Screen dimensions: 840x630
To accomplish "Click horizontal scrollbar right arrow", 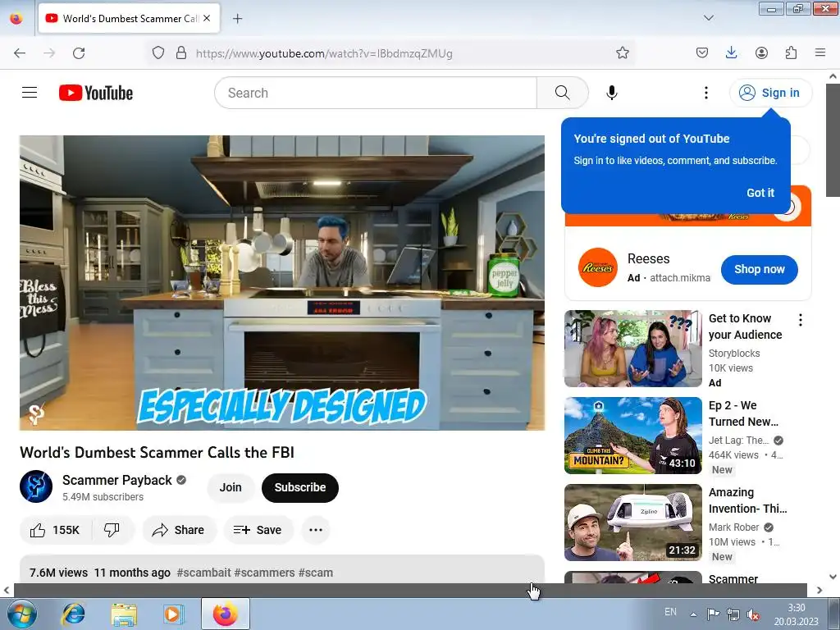I will point(819,590).
